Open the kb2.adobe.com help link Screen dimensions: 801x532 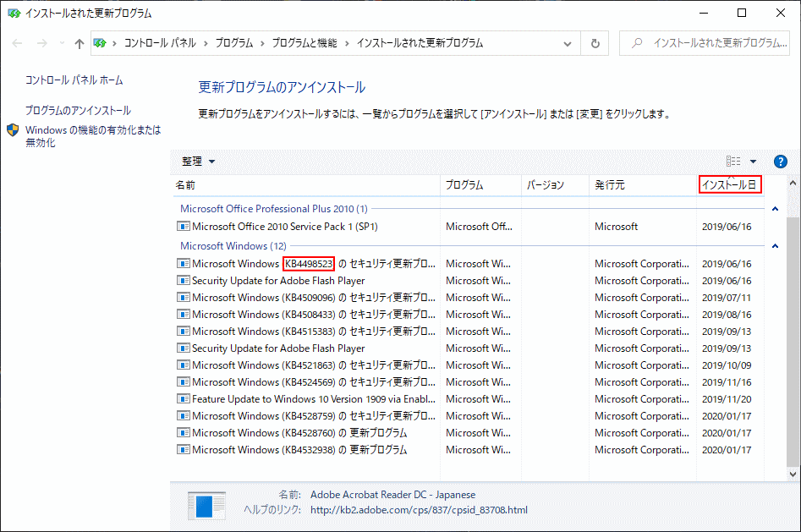pos(419,510)
